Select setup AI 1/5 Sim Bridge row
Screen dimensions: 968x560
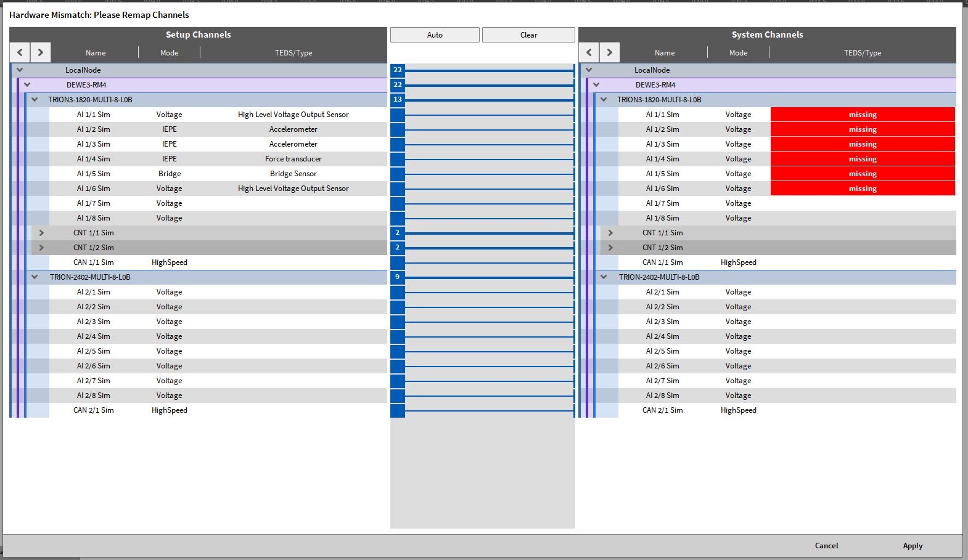[x=170, y=174]
